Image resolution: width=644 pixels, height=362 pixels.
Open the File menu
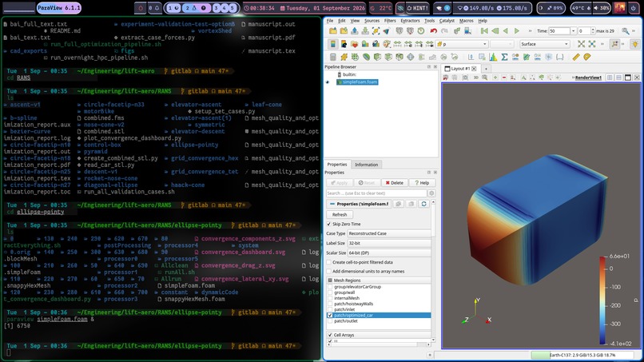pyautogui.click(x=330, y=21)
